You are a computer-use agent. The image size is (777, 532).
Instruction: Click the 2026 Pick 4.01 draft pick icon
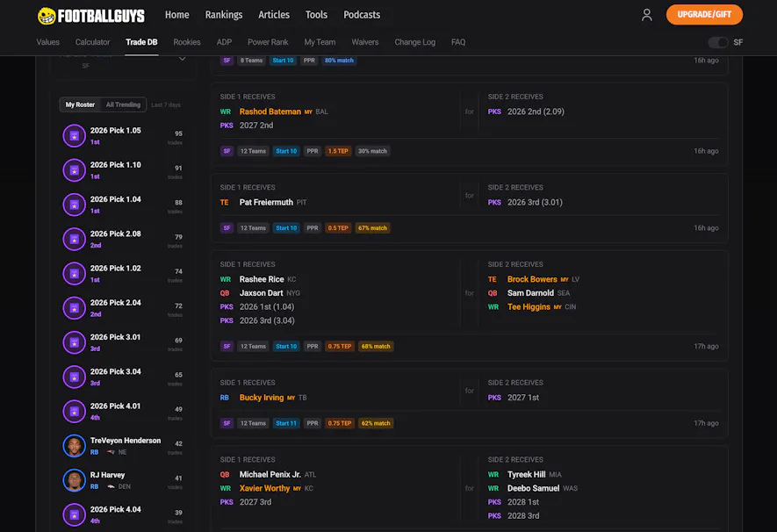(x=74, y=411)
